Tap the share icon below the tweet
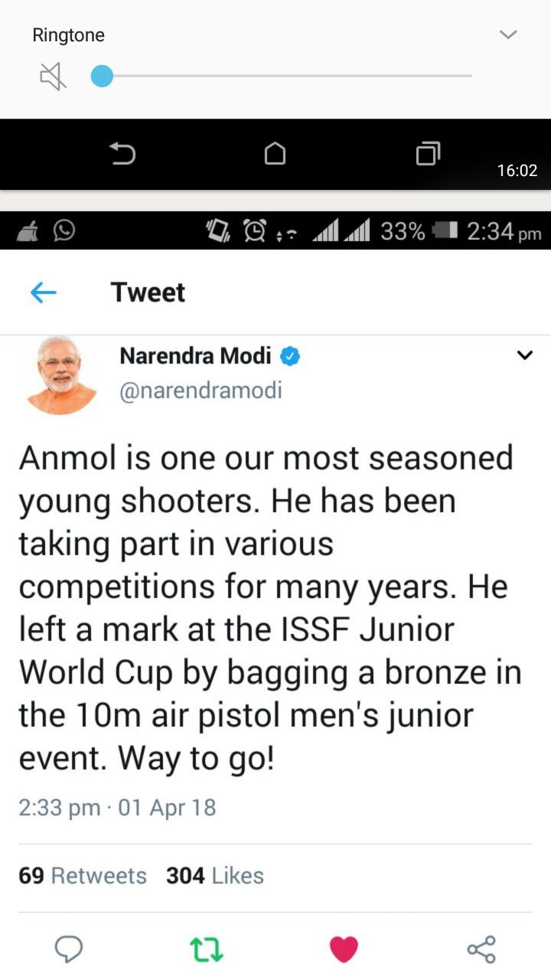This screenshot has width=551, height=980. [481, 949]
